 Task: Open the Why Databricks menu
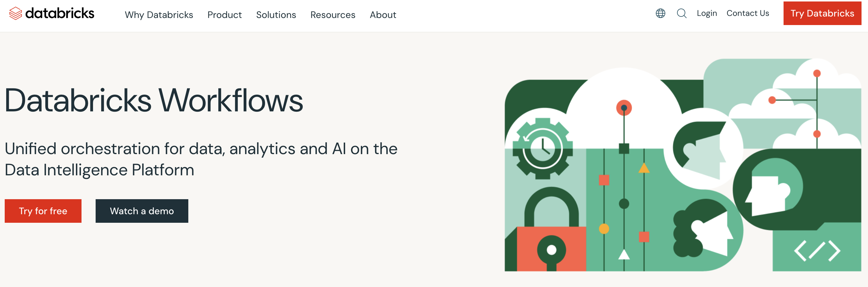(159, 15)
